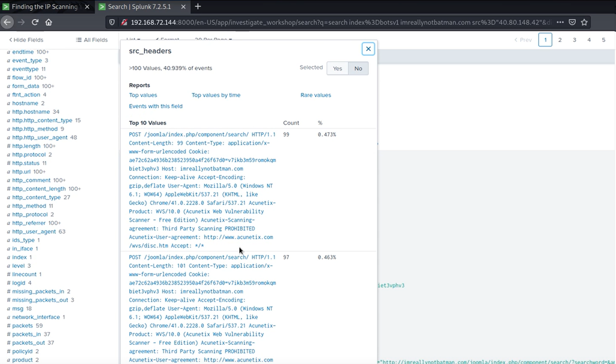The height and width of the screenshot is (364, 616).
Task: Set Selected to No for src_headers
Action: click(358, 68)
